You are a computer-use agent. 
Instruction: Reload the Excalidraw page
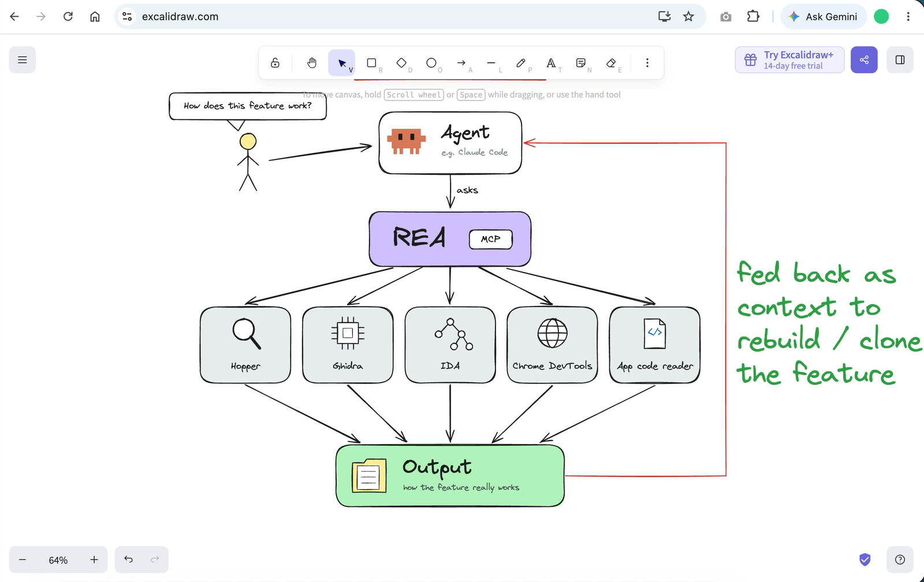tap(68, 17)
